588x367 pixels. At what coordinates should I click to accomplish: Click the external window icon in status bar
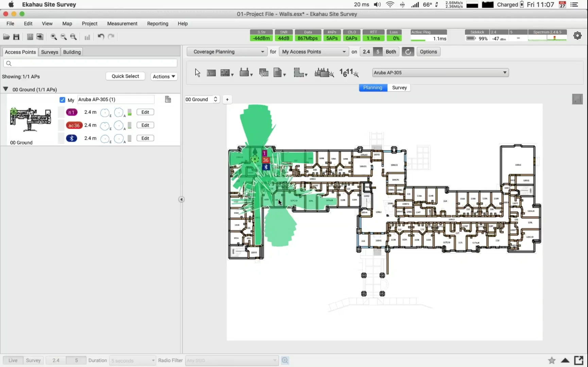(579, 360)
